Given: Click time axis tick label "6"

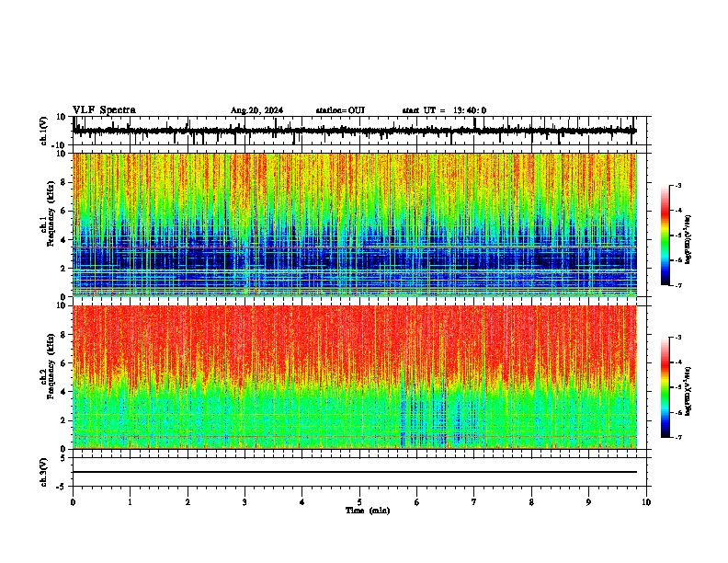Looking at the screenshot, I should point(416,502).
